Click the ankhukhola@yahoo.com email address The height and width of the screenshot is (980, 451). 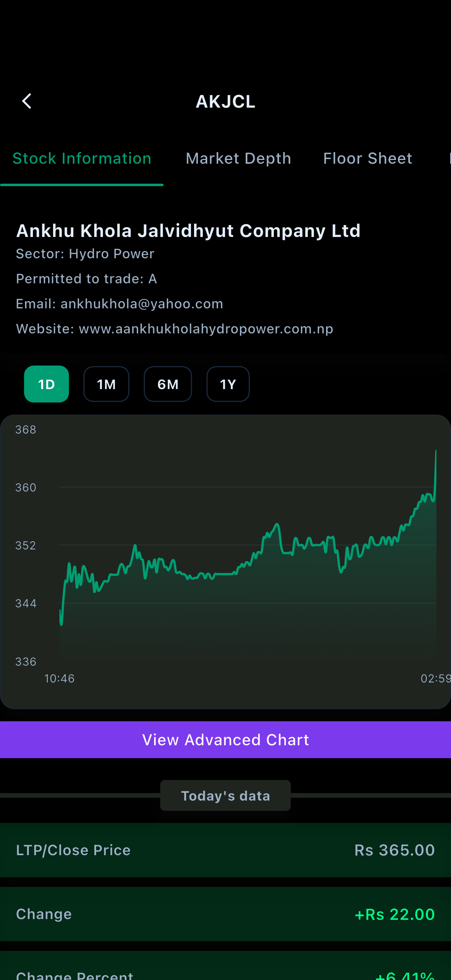[142, 303]
